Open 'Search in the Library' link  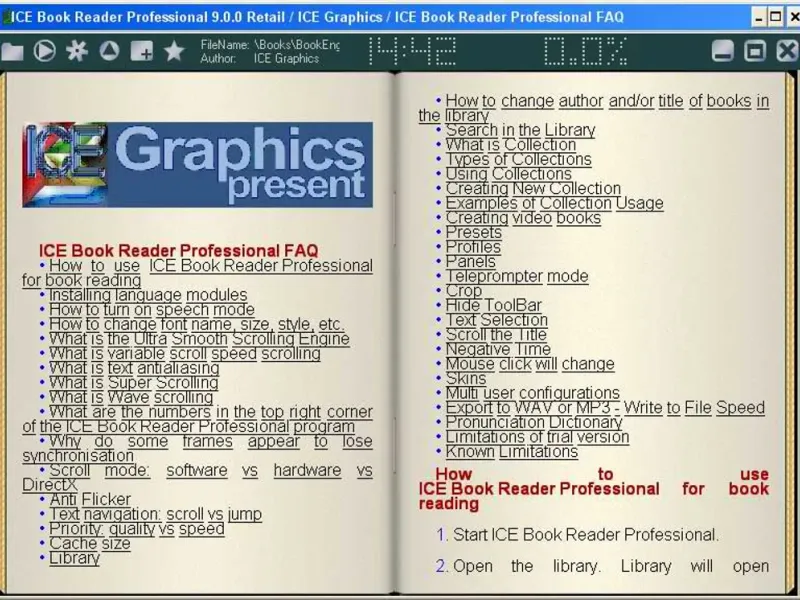coord(520,130)
